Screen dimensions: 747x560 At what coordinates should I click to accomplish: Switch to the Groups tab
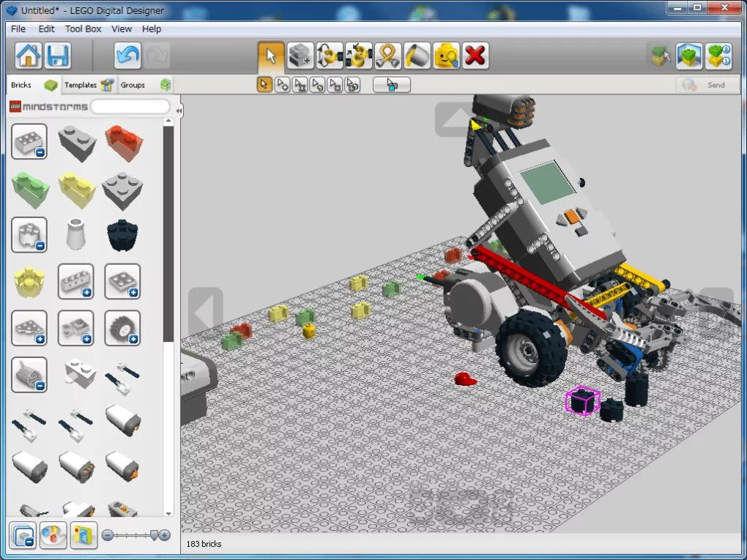tap(144, 85)
